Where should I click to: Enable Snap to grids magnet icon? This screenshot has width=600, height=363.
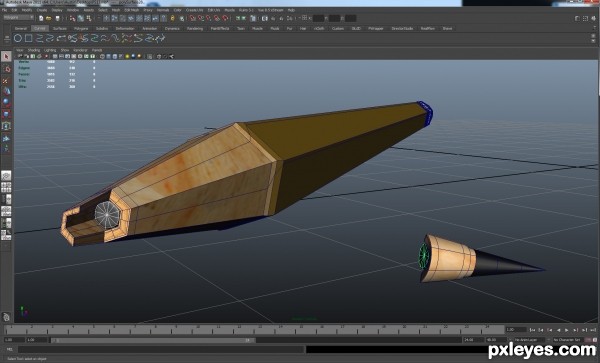click(x=192, y=18)
